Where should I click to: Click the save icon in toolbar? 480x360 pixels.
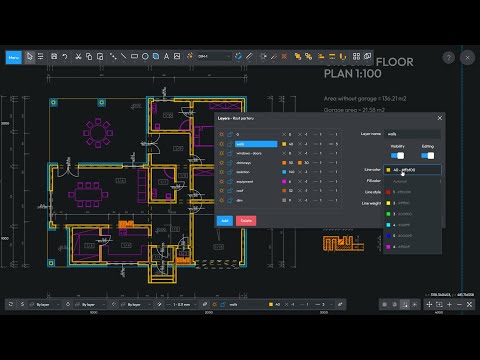click(x=54, y=56)
